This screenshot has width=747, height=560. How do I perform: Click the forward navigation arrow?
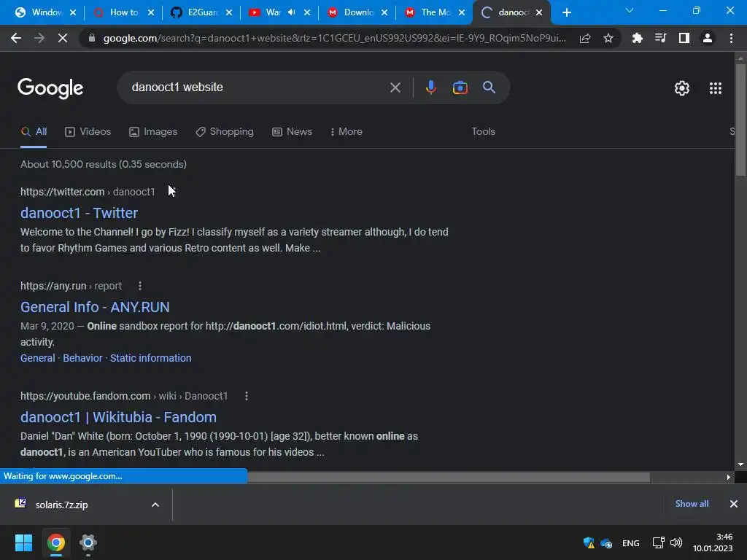(39, 38)
